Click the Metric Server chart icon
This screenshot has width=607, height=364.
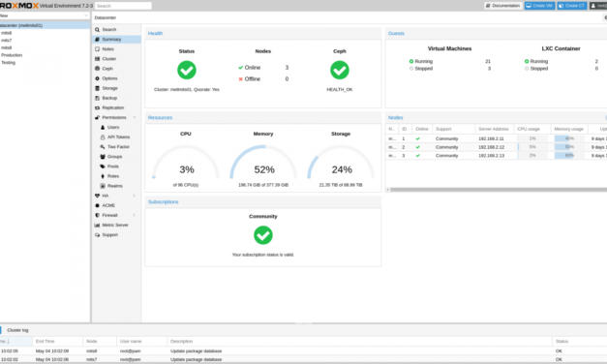97,225
